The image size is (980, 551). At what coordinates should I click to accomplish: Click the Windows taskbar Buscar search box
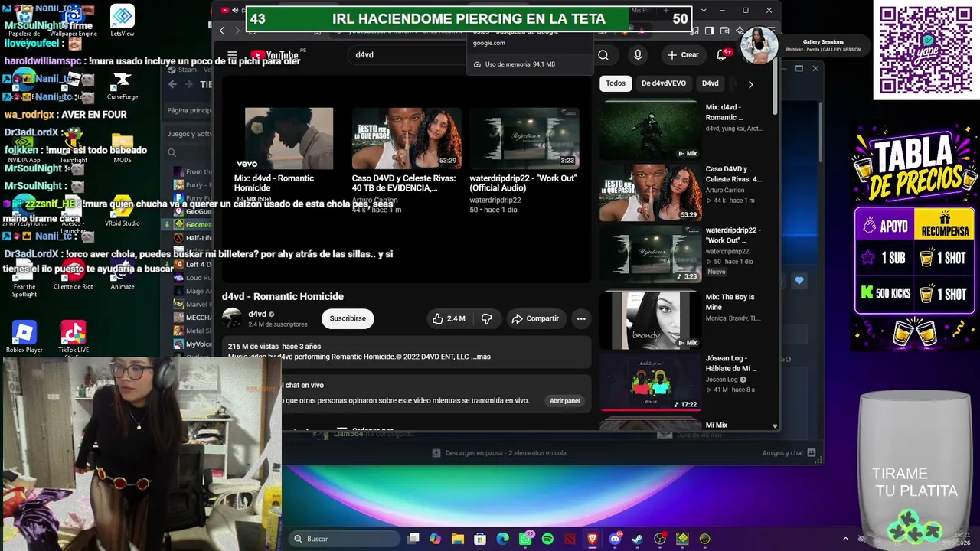click(x=345, y=539)
